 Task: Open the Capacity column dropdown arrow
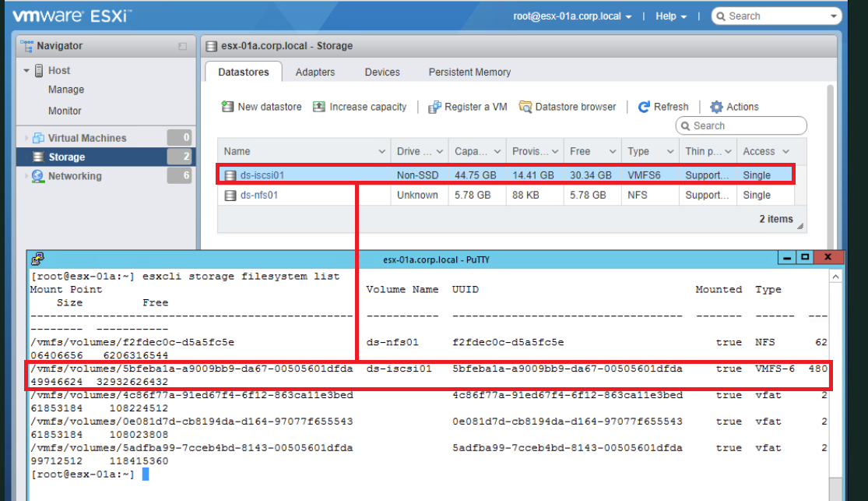pyautogui.click(x=497, y=151)
